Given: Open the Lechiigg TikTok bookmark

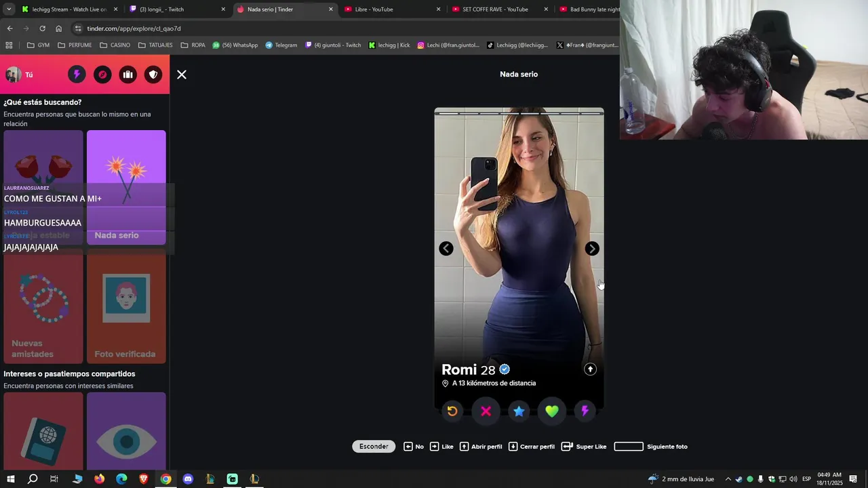Looking at the screenshot, I should point(517,45).
